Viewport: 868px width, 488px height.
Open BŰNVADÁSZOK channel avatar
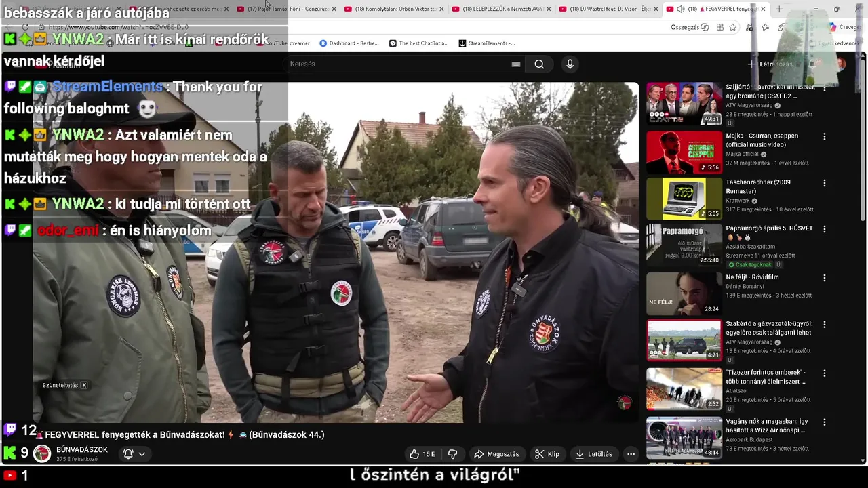[42, 454]
